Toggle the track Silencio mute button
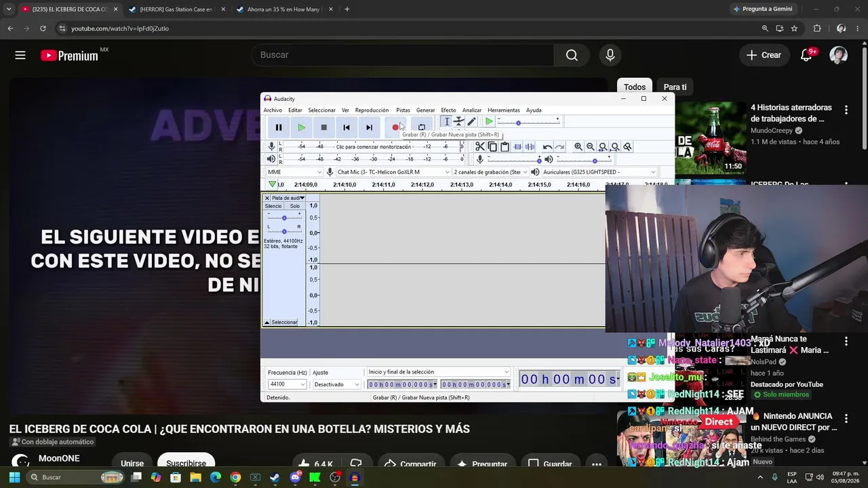The height and width of the screenshot is (488, 868). [273, 206]
